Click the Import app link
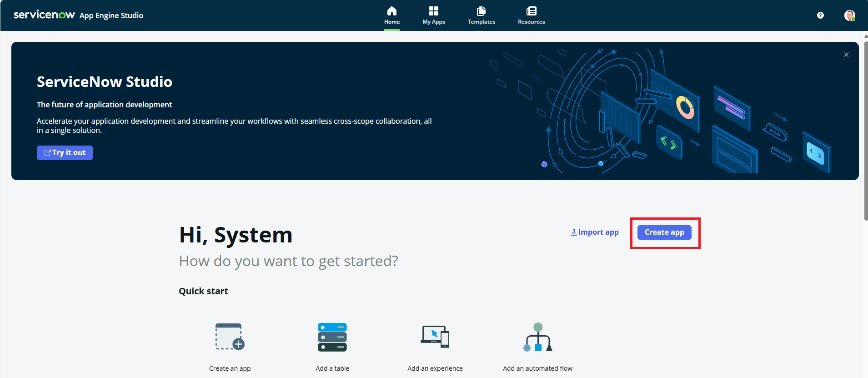Image resolution: width=868 pixels, height=378 pixels. pos(594,232)
